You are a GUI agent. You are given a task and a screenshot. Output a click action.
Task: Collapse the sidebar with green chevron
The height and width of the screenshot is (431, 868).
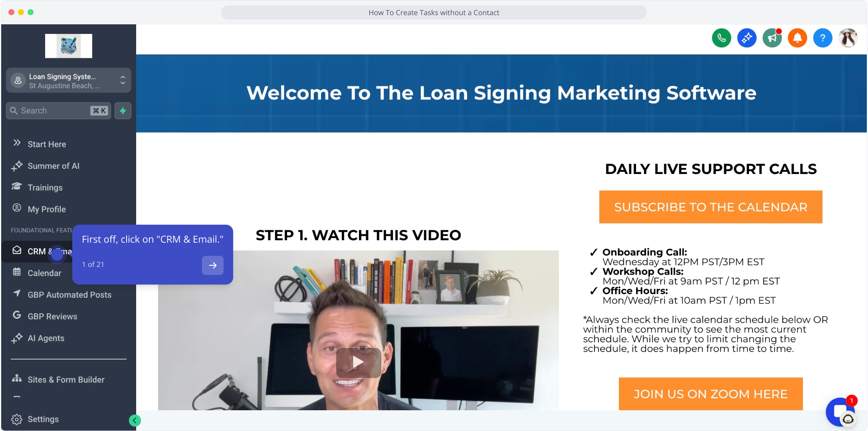135,420
